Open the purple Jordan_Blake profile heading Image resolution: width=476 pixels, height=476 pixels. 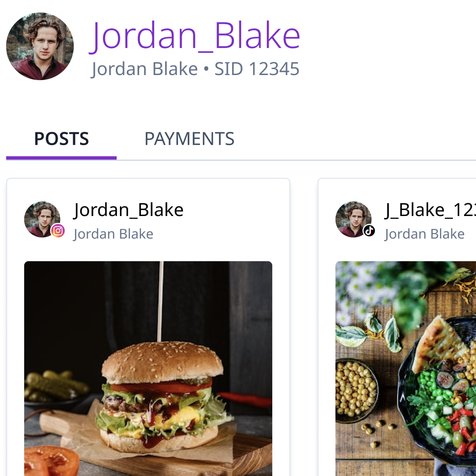195,37
